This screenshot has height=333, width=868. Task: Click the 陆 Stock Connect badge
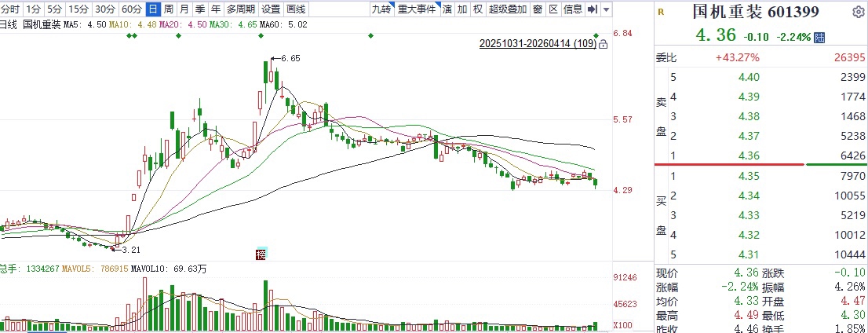pos(819,37)
